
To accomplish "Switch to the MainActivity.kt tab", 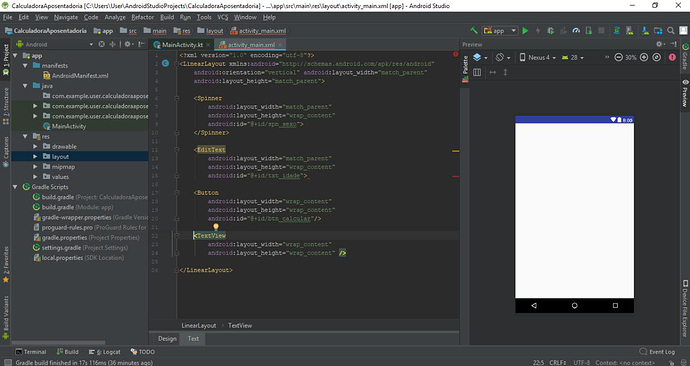I will click(x=181, y=44).
